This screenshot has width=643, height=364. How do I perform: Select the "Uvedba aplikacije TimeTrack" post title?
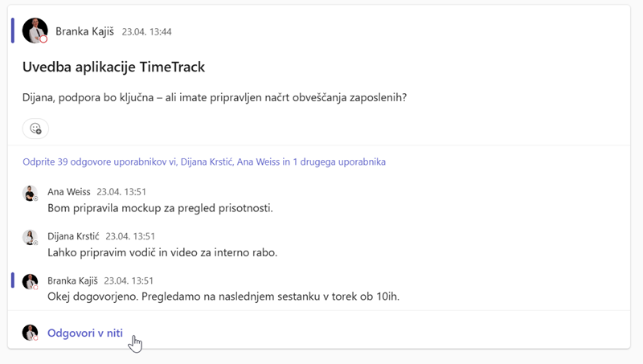pos(114,67)
